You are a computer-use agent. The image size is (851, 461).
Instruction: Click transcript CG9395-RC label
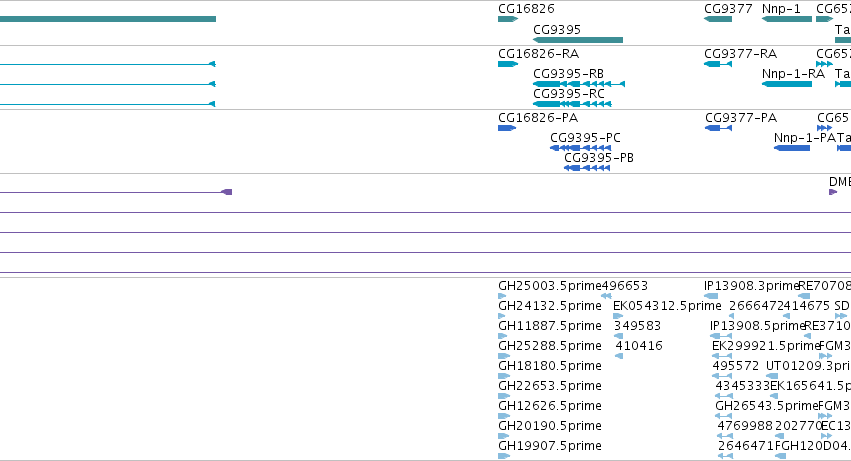568,94
